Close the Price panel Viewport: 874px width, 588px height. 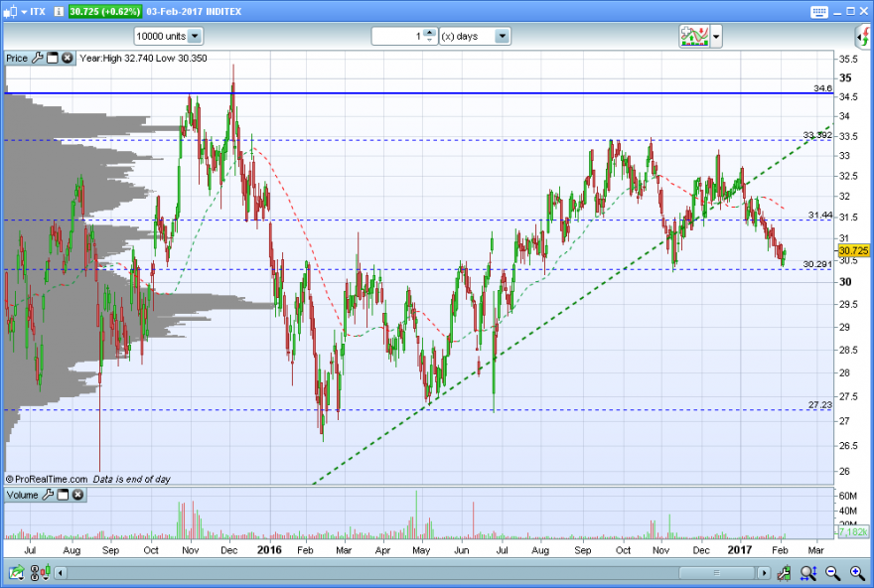pyautogui.click(x=67, y=58)
